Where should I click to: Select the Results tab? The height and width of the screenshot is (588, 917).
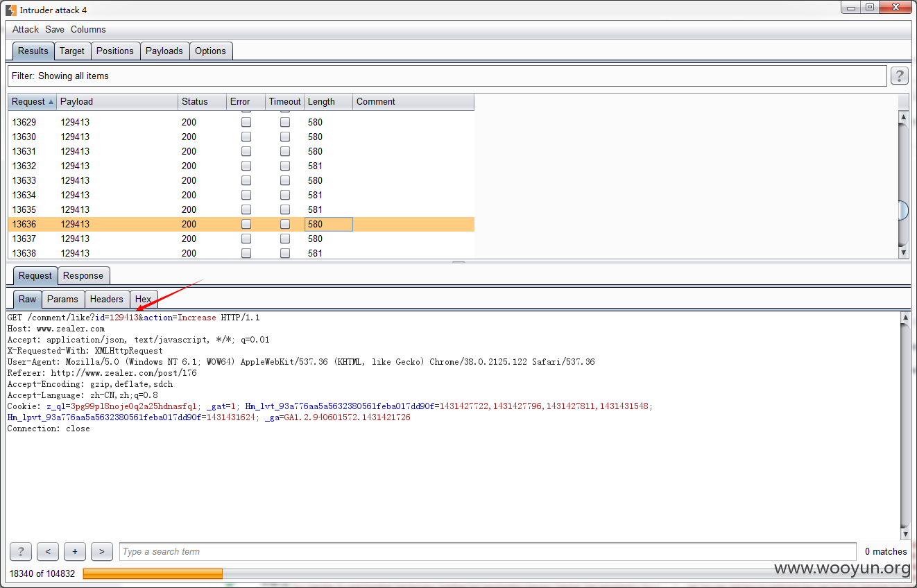click(x=33, y=51)
